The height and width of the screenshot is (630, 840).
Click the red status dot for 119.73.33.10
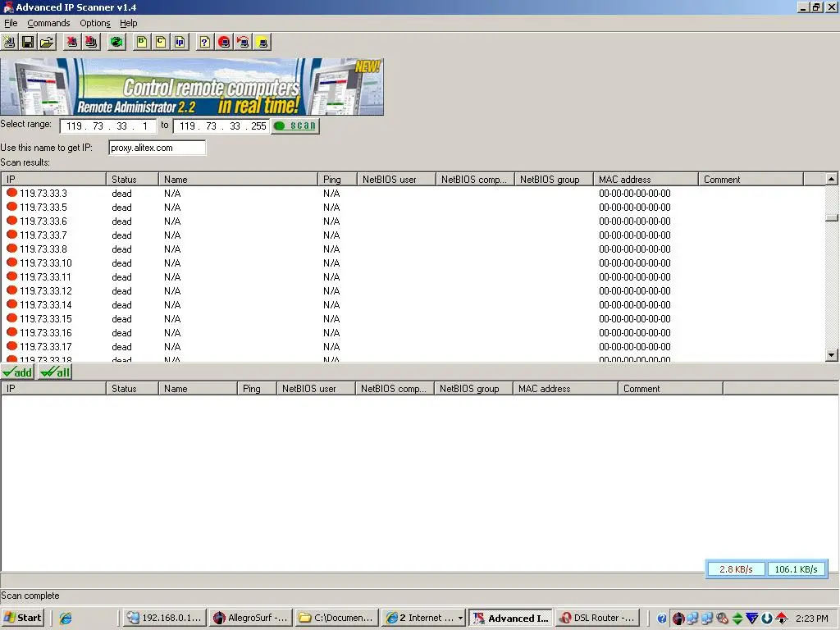(x=11, y=262)
